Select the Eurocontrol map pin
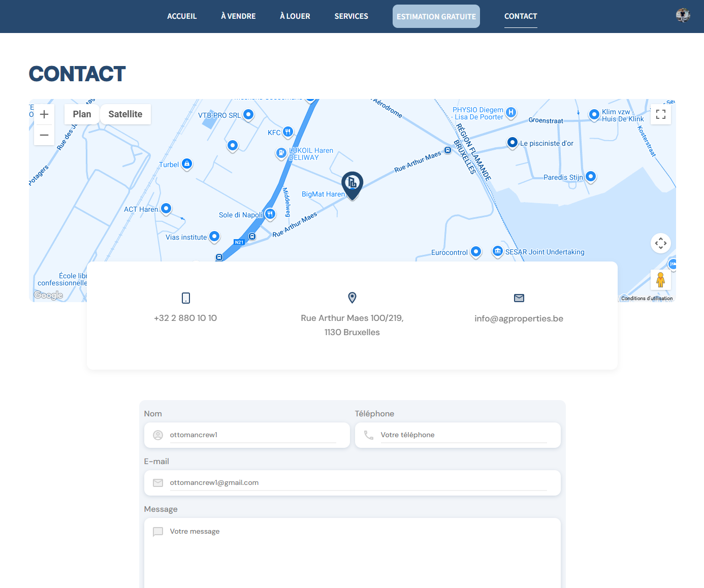The image size is (704, 588). pos(475,251)
